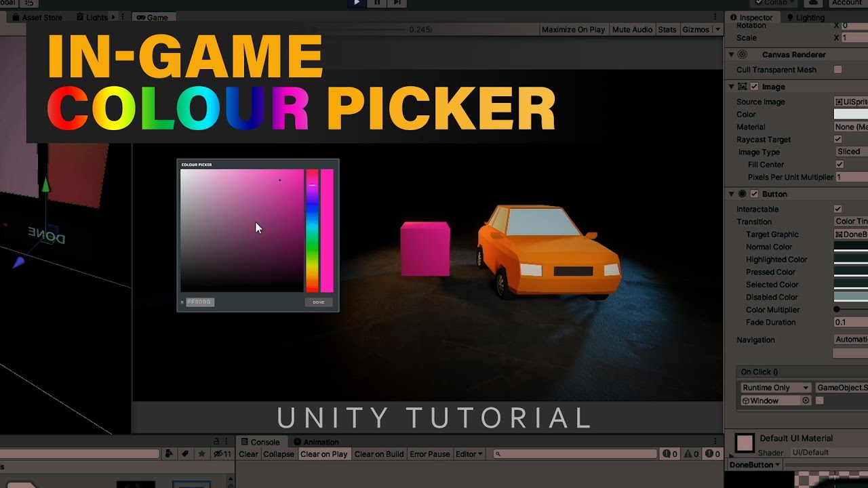This screenshot has height=488, width=868.
Task: Toggle Gizmos in Game view
Action: click(x=696, y=30)
